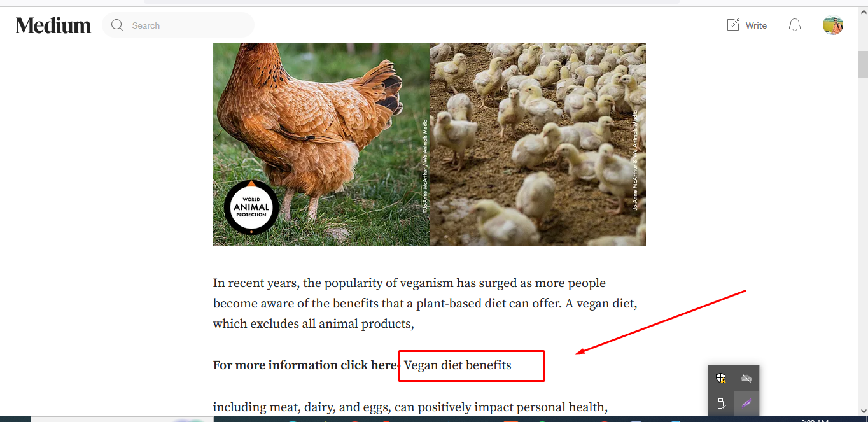The width and height of the screenshot is (868, 422).
Task: Click the OneDrive cloud tray icon
Action: (x=746, y=379)
